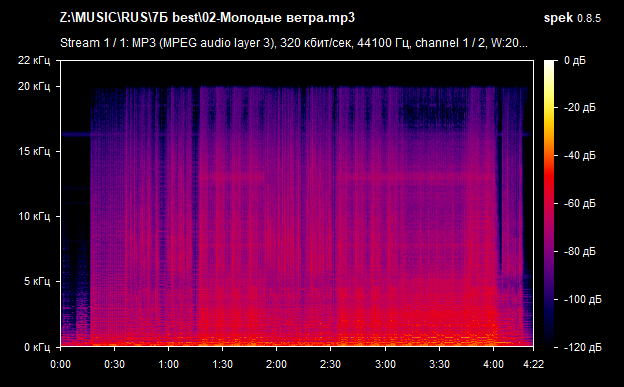Click the 'spek 0.8.5' version label
Viewport: 624px width, 387px height.
tap(572, 18)
